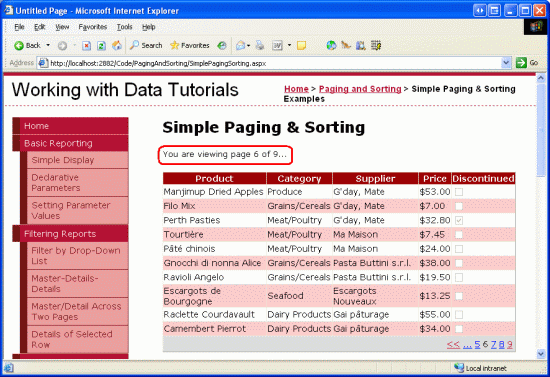Go to the Home page icon

117,45
